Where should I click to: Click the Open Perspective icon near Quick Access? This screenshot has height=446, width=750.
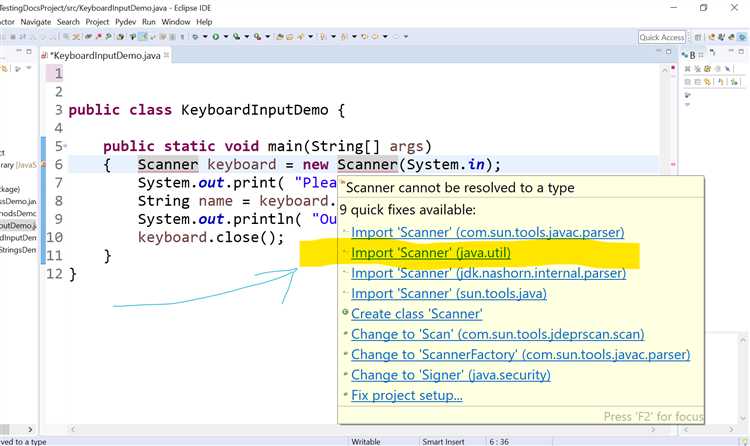pyautogui.click(x=698, y=37)
